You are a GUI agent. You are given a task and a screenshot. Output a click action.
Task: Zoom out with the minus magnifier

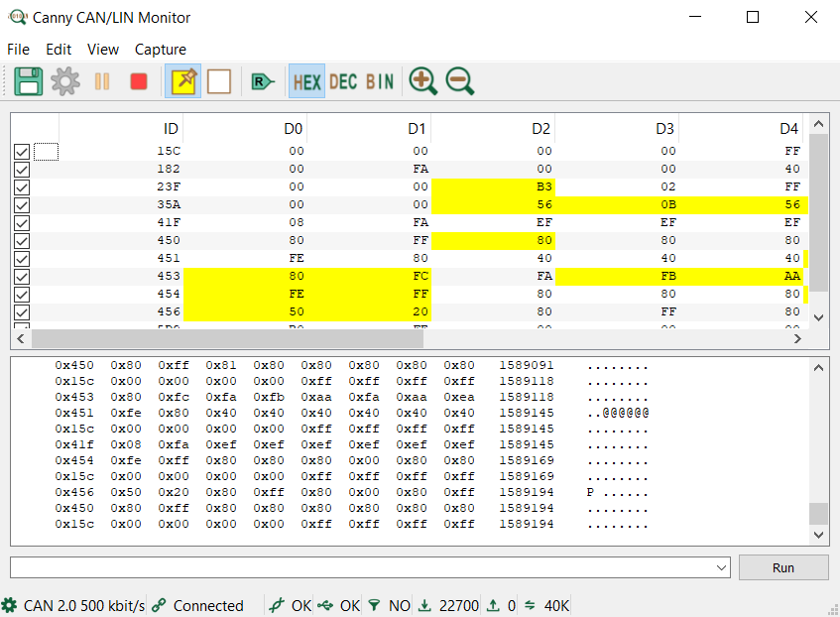click(459, 81)
